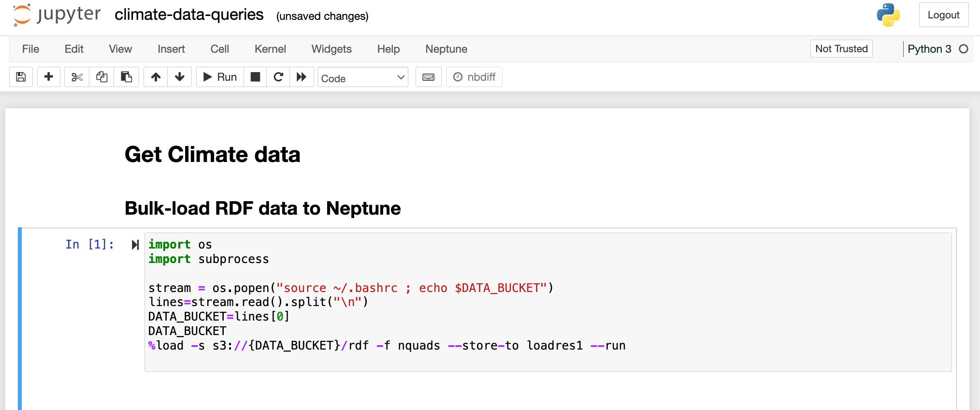Open the Widgets menu
This screenshot has height=410, width=980.
point(331,49)
